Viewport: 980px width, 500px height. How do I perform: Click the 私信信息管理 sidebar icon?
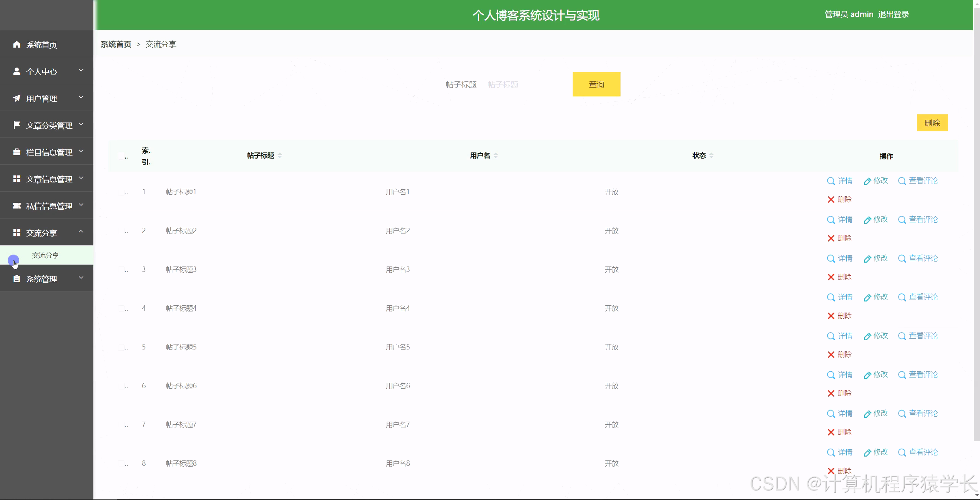17,205
